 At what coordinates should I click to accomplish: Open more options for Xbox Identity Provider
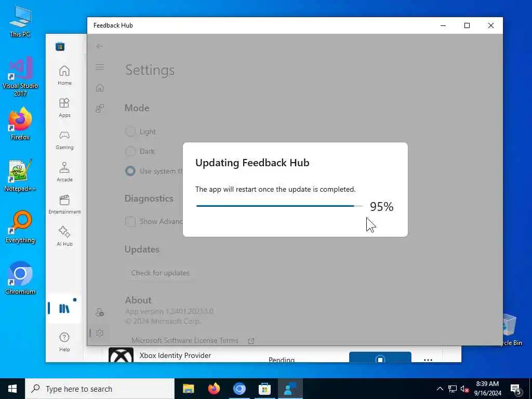tap(428, 360)
